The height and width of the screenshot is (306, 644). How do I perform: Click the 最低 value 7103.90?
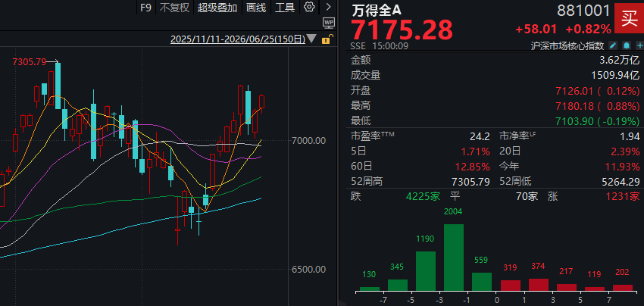pyautogui.click(x=575, y=121)
